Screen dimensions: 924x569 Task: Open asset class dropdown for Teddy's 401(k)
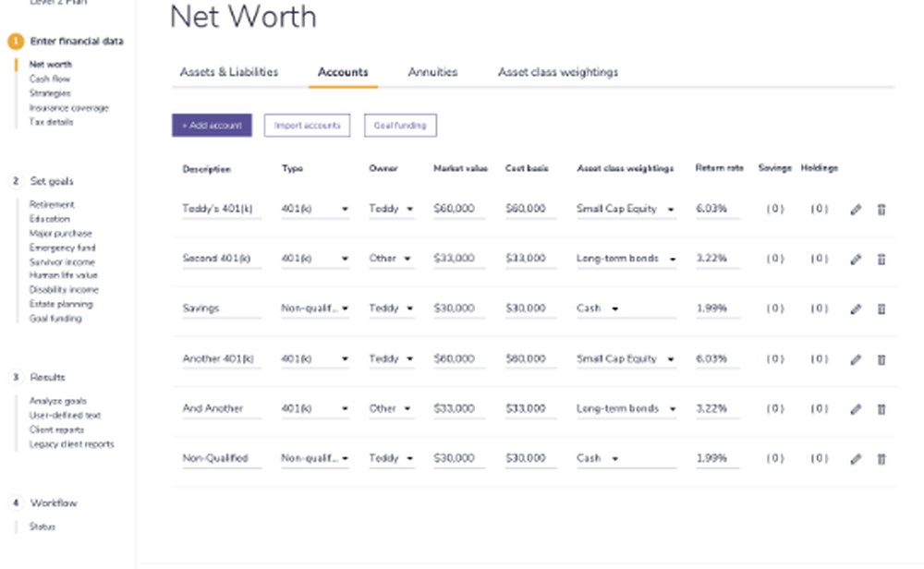click(626, 209)
